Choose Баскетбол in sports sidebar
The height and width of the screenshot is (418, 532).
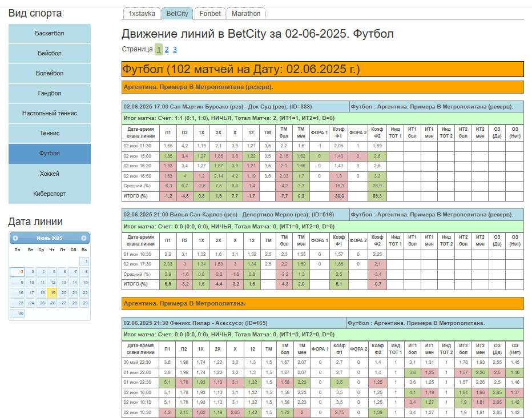pyautogui.click(x=50, y=33)
